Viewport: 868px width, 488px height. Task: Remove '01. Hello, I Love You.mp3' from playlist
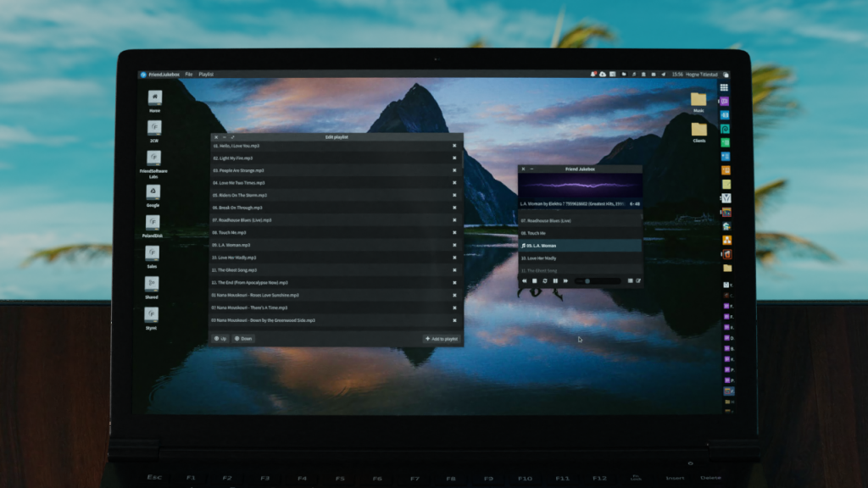pyautogui.click(x=454, y=146)
